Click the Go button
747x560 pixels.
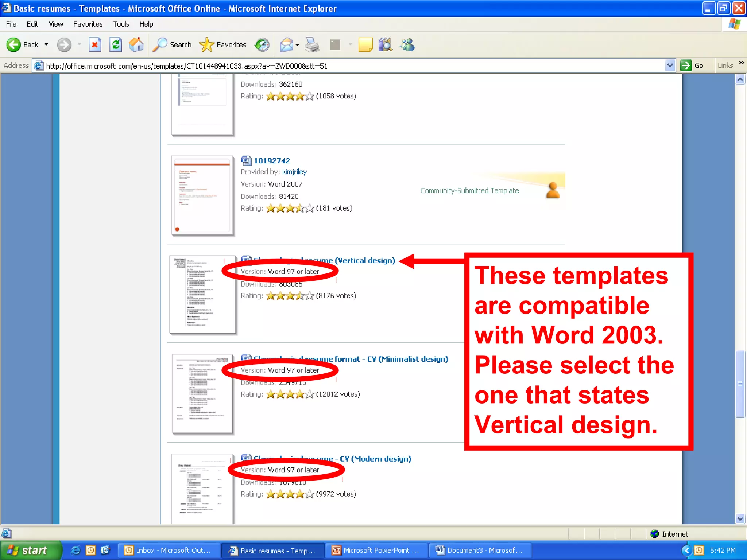tap(692, 66)
